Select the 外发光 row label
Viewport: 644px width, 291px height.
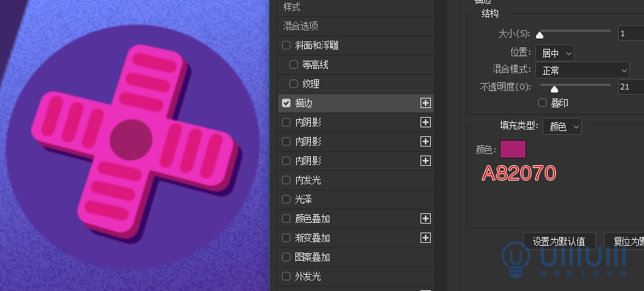click(x=308, y=276)
